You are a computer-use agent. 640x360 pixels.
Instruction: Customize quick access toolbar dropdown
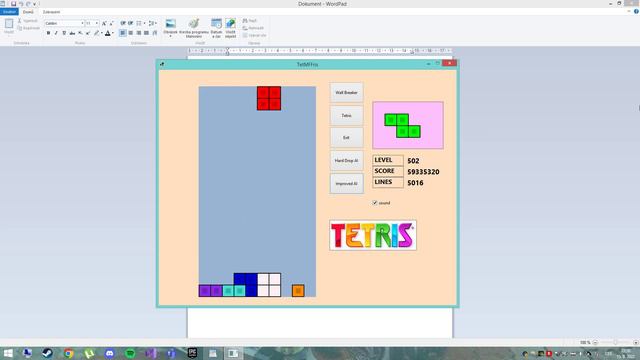[34, 4]
